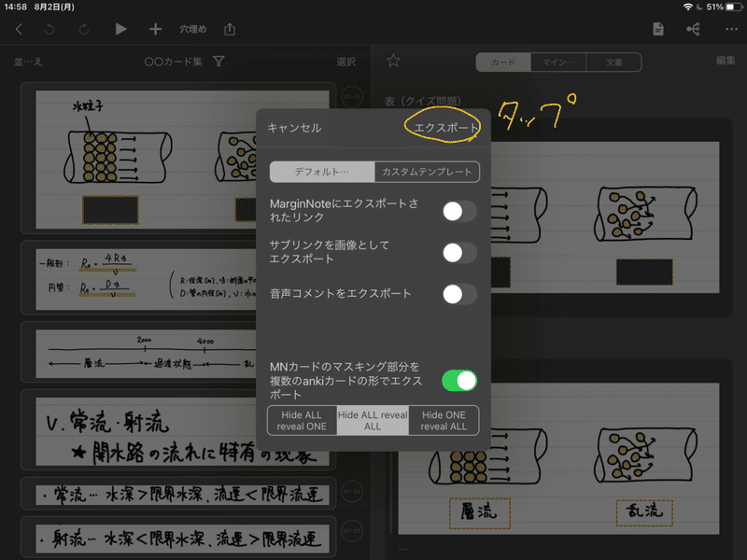747x560 pixels.
Task: Open the filter icon next to ○○カード集
Action: pyautogui.click(x=218, y=61)
